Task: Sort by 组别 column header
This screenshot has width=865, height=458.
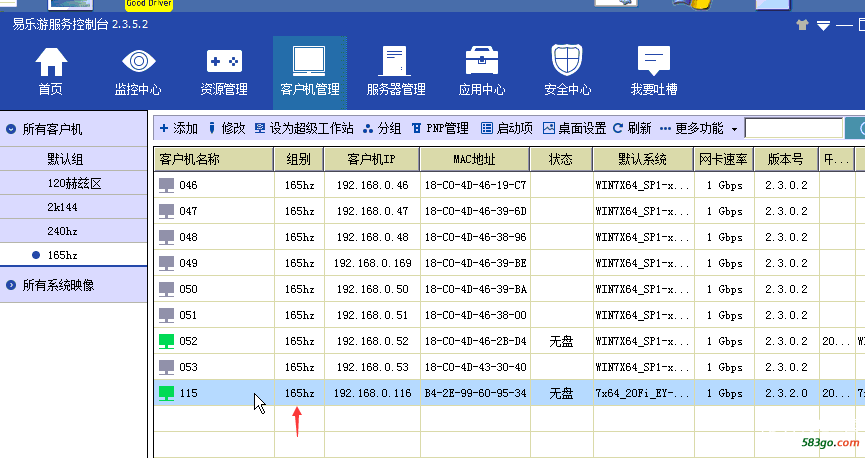Action: point(299,159)
